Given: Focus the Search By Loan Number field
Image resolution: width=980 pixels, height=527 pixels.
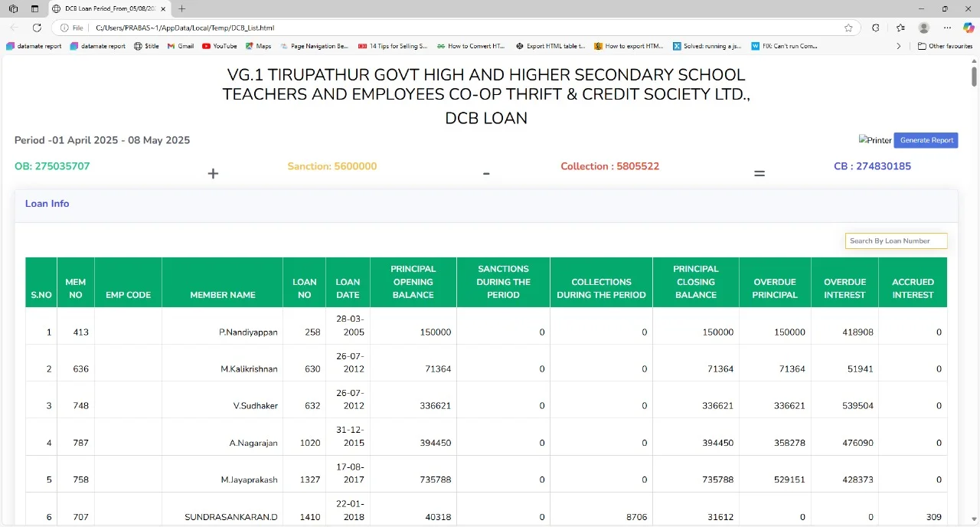Looking at the screenshot, I should tap(897, 241).
